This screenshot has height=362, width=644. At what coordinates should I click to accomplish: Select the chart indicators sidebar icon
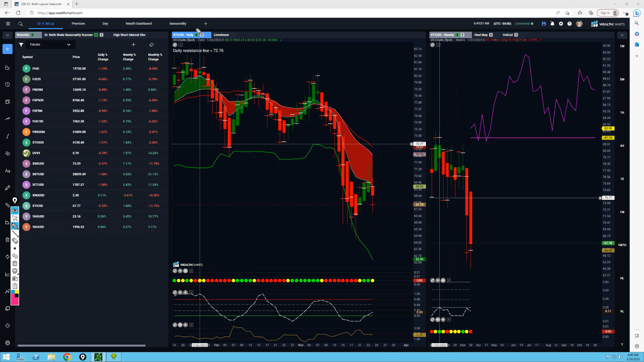pyautogui.click(x=7, y=67)
